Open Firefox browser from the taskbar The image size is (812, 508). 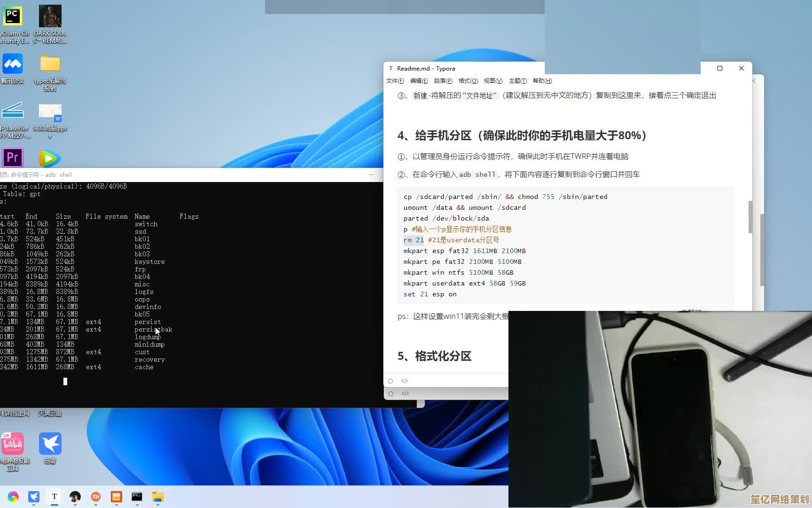coord(12,496)
